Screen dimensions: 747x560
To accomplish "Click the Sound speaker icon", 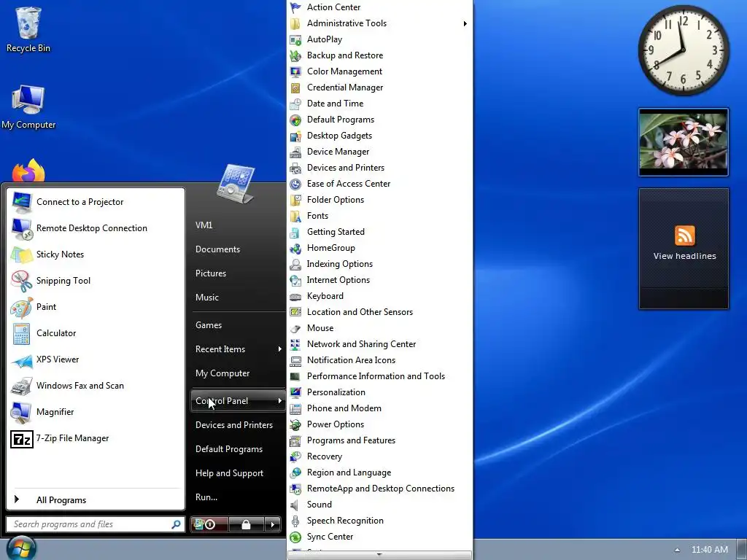I will [x=295, y=505].
